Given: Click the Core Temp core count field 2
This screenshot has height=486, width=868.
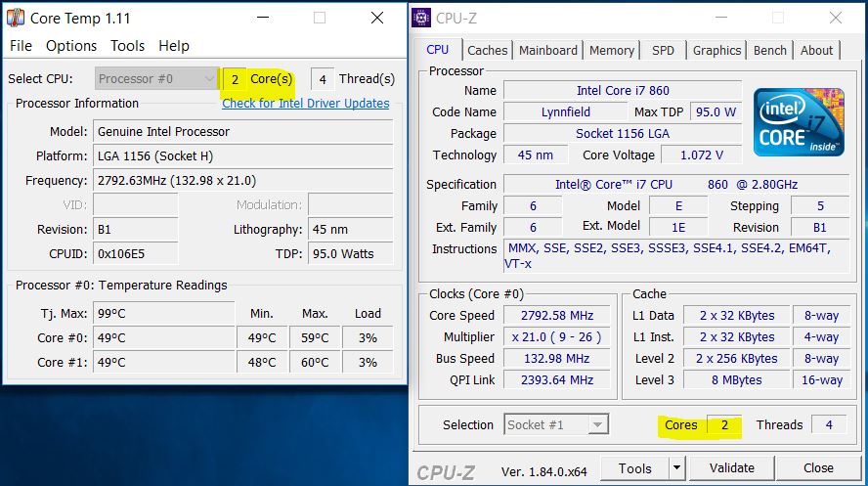Looking at the screenshot, I should point(235,79).
